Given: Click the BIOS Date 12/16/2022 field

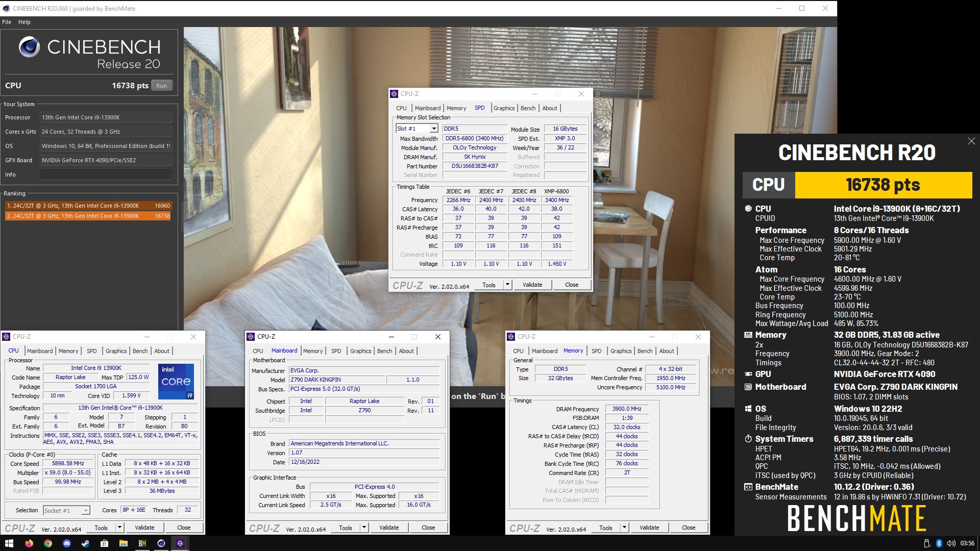Looking at the screenshot, I should click(x=364, y=462).
